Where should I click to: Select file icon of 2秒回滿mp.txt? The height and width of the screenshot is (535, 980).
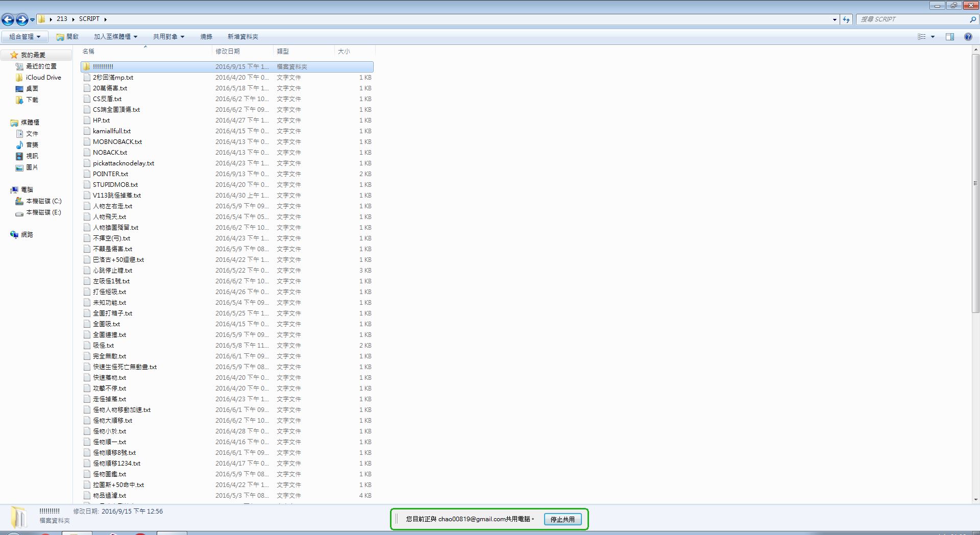87,78
